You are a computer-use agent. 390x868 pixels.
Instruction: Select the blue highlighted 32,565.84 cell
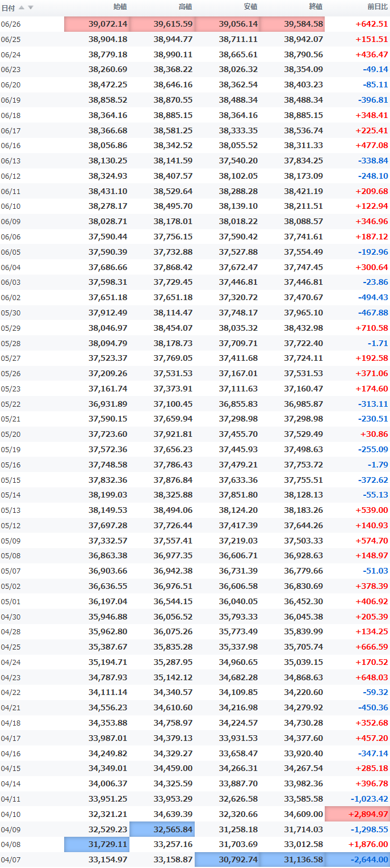(162, 829)
